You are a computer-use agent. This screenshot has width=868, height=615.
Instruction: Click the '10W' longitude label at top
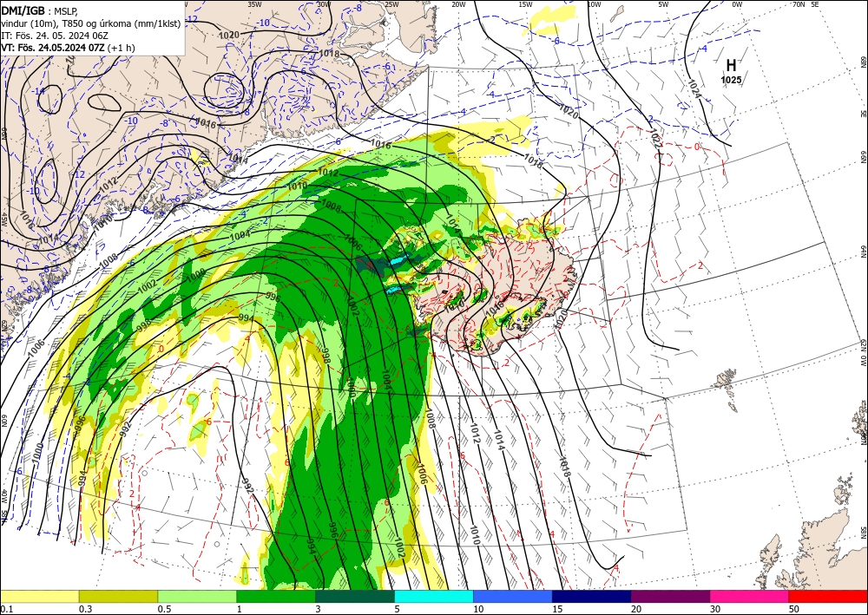point(594,4)
